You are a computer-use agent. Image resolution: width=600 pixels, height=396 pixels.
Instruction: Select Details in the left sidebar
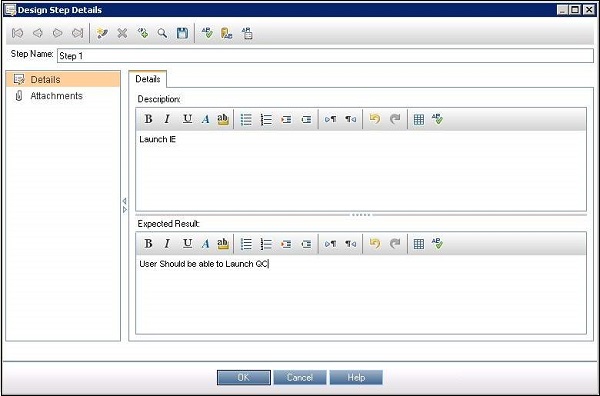coord(63,80)
